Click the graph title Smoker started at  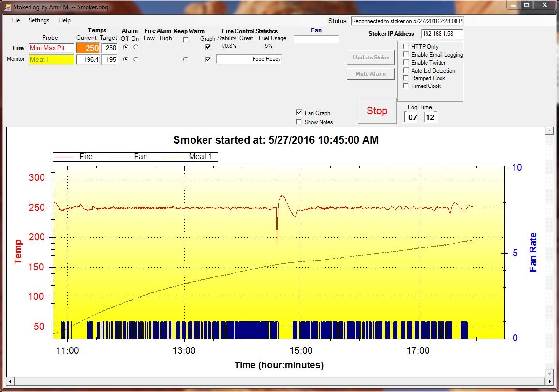[276, 140]
